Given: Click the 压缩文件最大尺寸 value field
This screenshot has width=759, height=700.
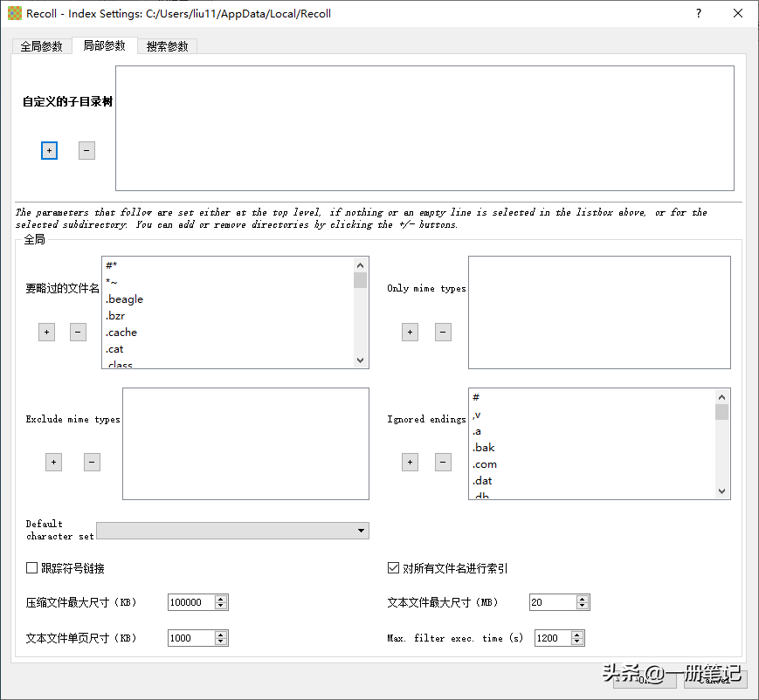Looking at the screenshot, I should click(x=191, y=602).
